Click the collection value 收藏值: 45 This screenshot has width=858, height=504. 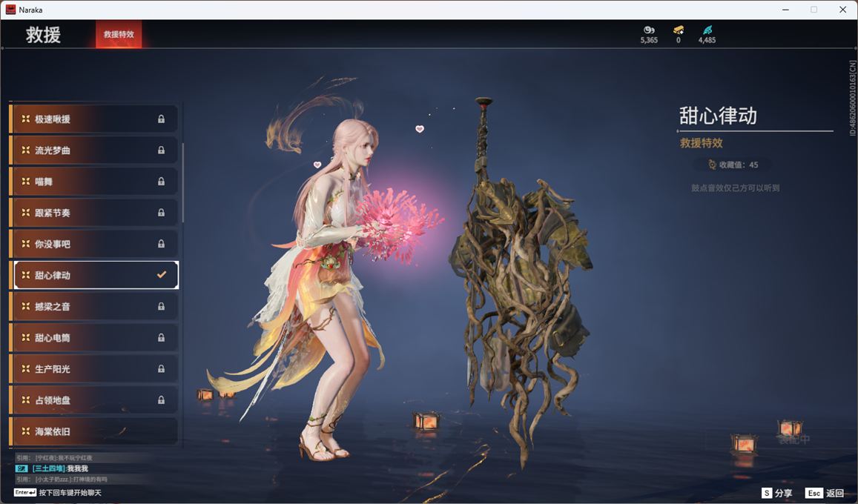(x=738, y=165)
